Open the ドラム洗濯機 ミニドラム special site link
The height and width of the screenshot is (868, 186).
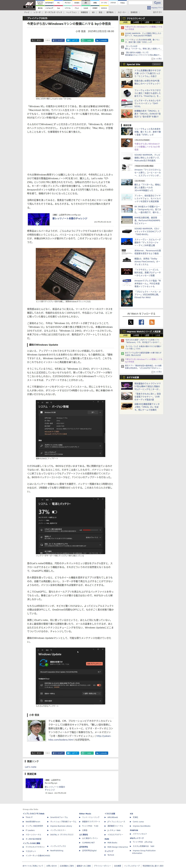point(147,73)
